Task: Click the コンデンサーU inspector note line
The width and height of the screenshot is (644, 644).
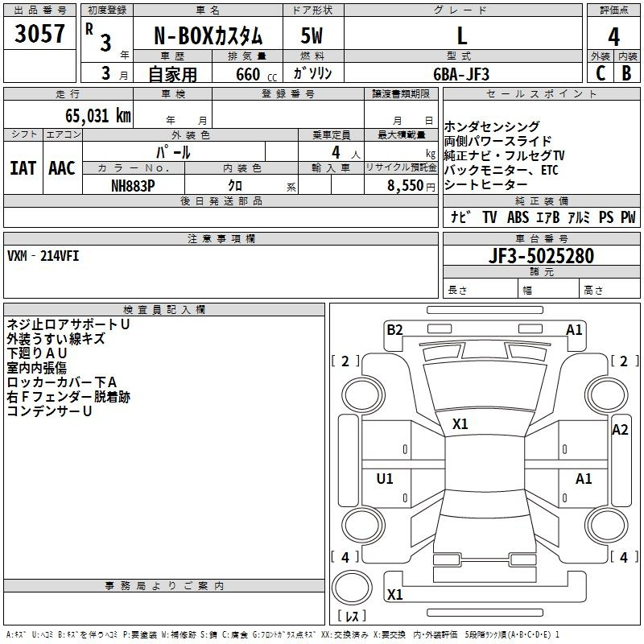Action: (49, 411)
